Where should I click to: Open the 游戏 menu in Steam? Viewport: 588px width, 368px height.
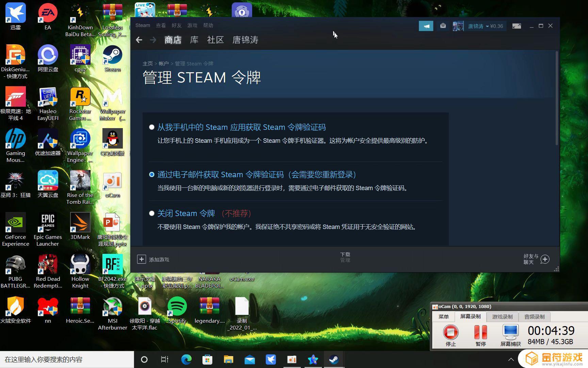[x=192, y=26]
